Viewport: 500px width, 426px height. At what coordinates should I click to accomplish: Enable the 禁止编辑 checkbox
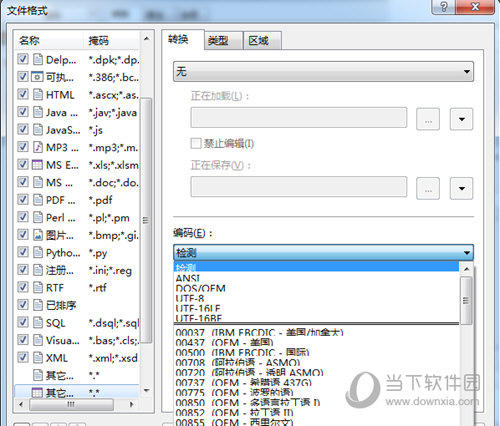coord(196,144)
